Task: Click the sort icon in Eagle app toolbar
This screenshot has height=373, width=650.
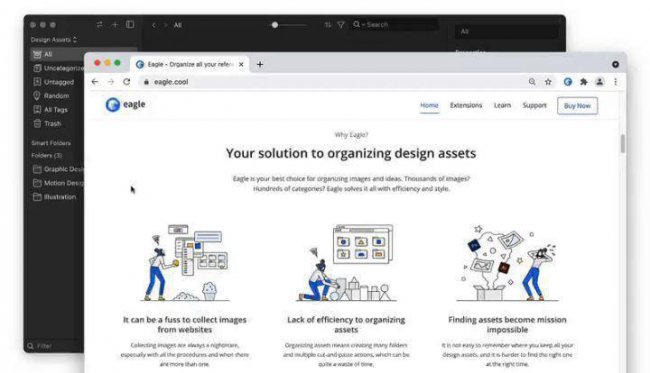Action: point(328,25)
